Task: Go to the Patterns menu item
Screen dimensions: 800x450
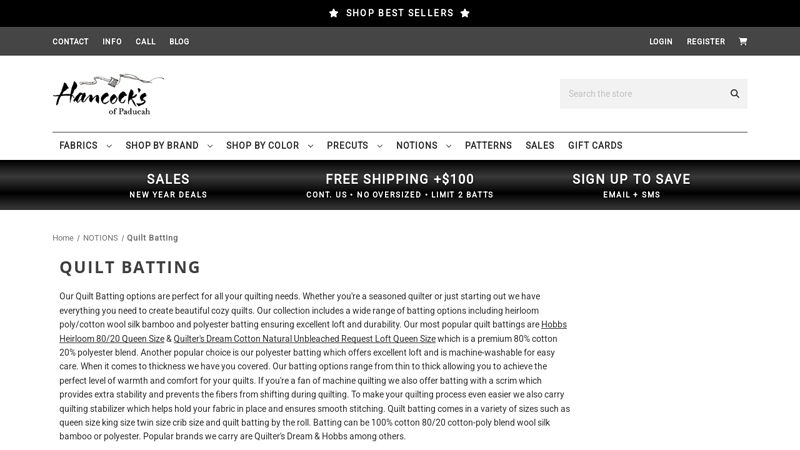Action: point(488,146)
